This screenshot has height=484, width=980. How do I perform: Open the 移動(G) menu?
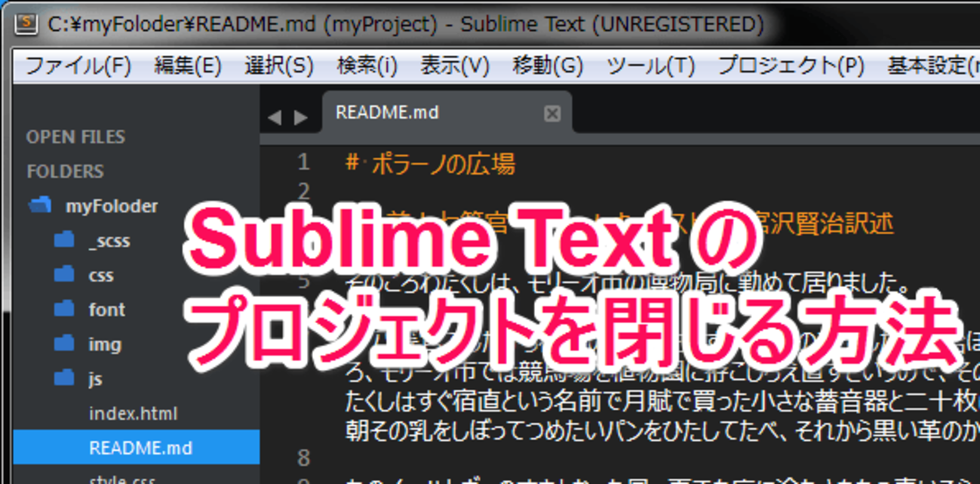tap(548, 66)
